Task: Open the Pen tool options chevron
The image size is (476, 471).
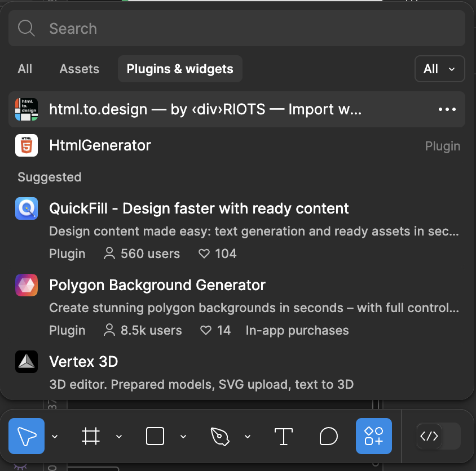Action: pos(248,437)
